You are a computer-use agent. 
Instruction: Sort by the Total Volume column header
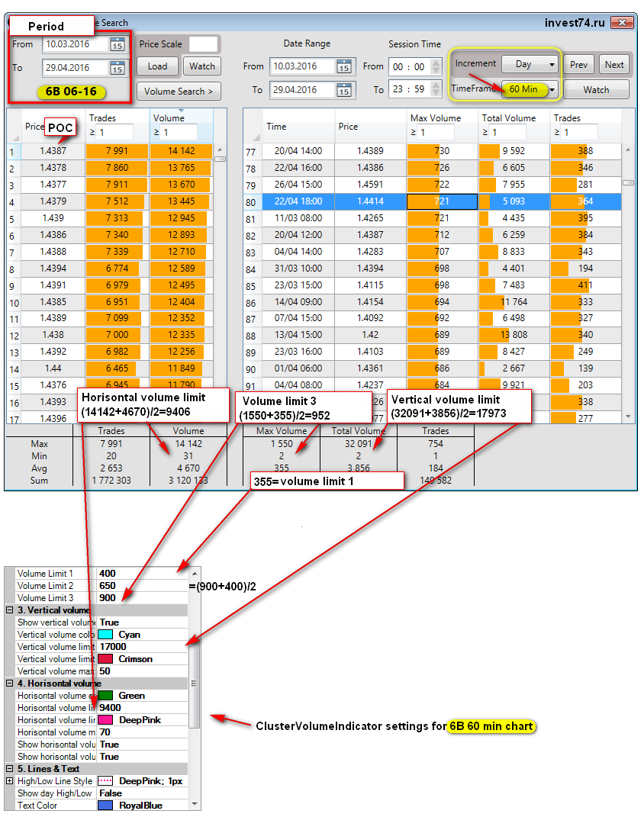(508, 118)
